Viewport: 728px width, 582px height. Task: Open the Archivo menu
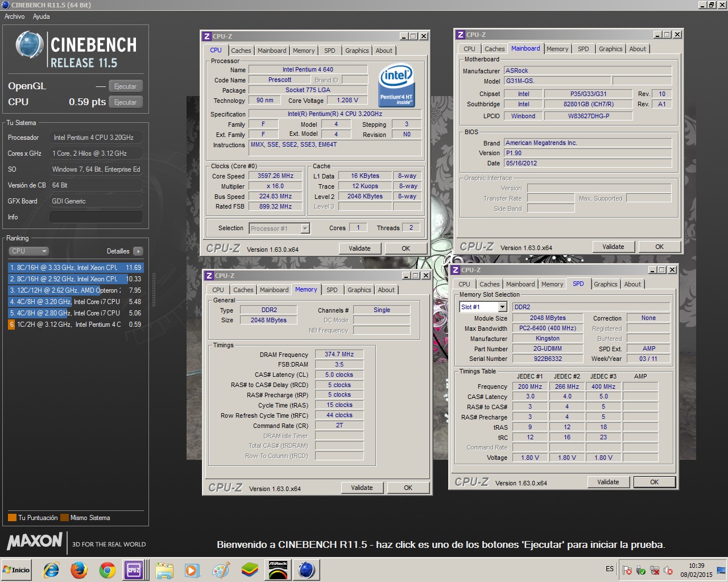(x=15, y=16)
